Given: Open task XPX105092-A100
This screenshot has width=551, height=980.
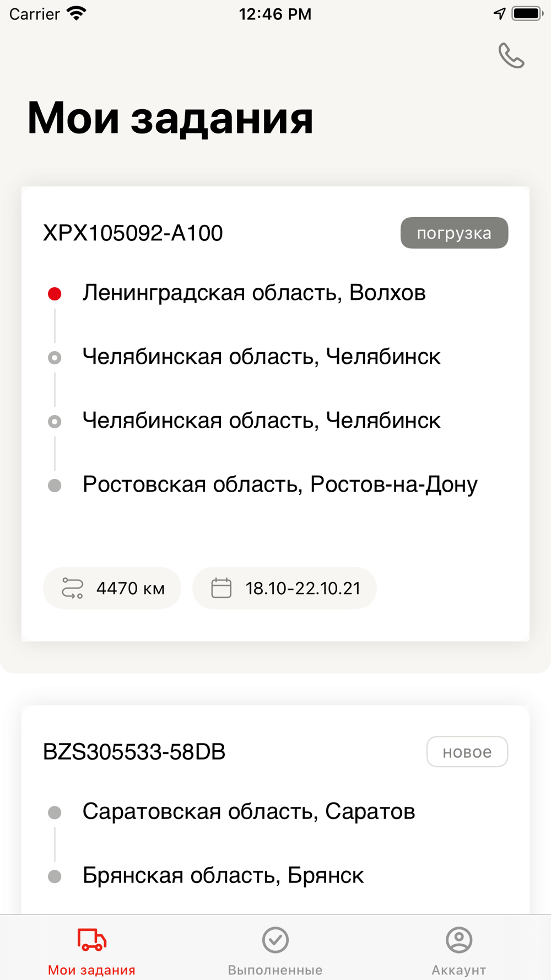Looking at the screenshot, I should point(133,233).
